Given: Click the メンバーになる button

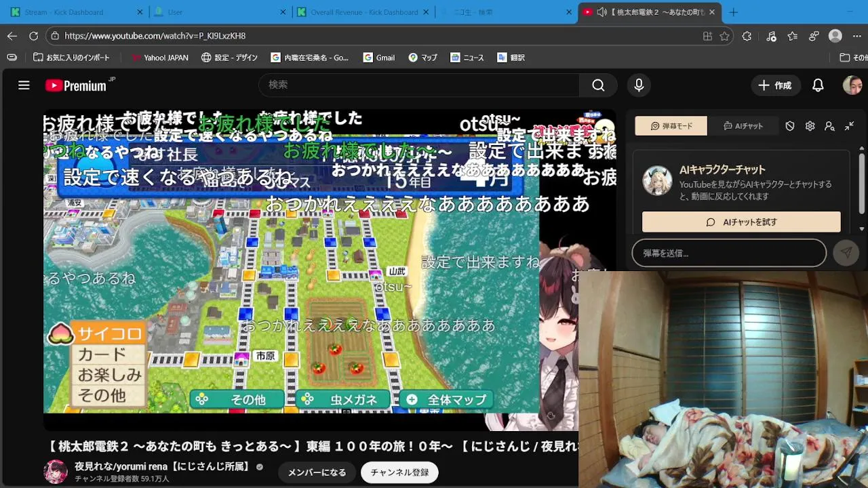Looking at the screenshot, I should tap(317, 472).
